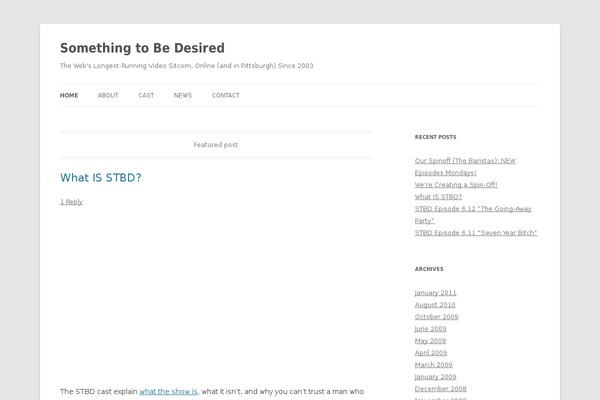View the December 2008 archive
600x400 pixels.
(440, 389)
